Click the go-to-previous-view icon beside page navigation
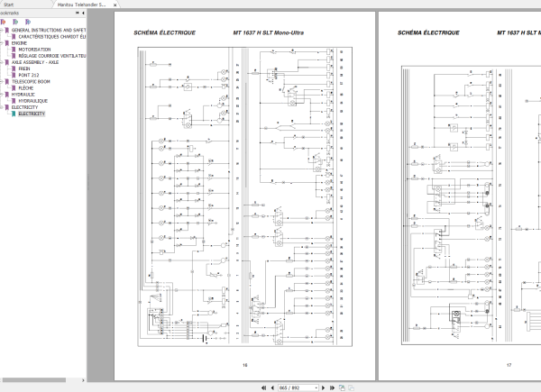 [342, 387]
